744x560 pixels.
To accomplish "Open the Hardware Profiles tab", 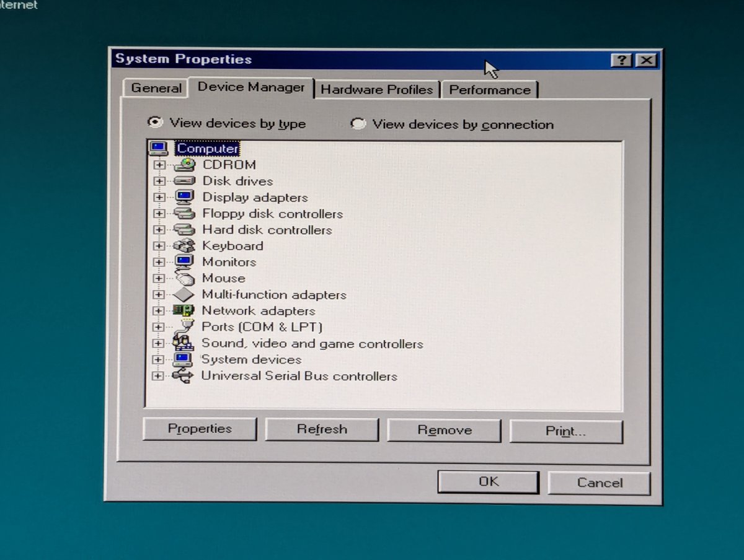I will 377,90.
